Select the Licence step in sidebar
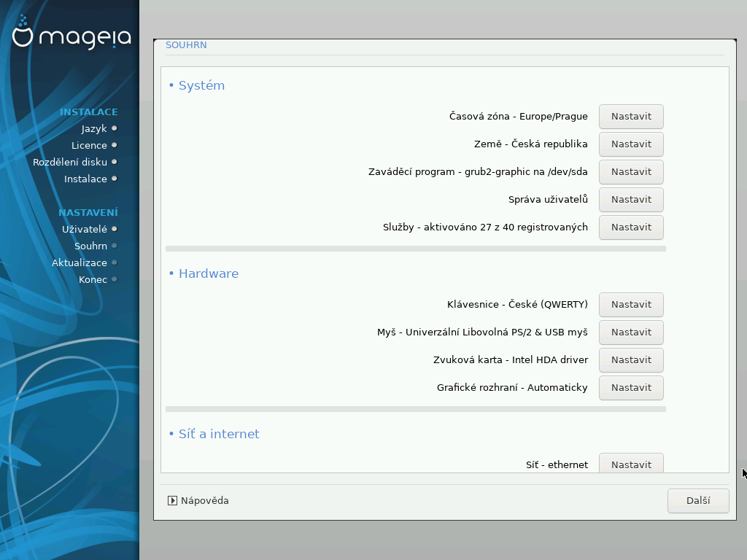 (89, 145)
